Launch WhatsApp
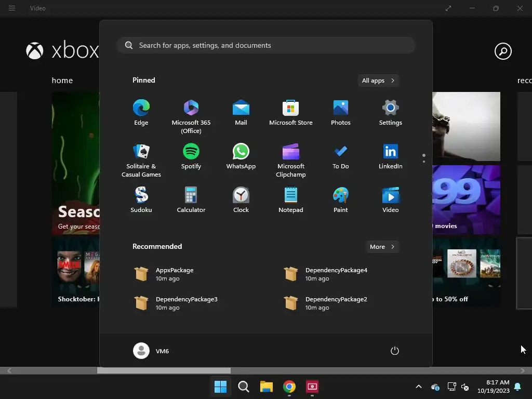532x399 pixels. (241, 156)
